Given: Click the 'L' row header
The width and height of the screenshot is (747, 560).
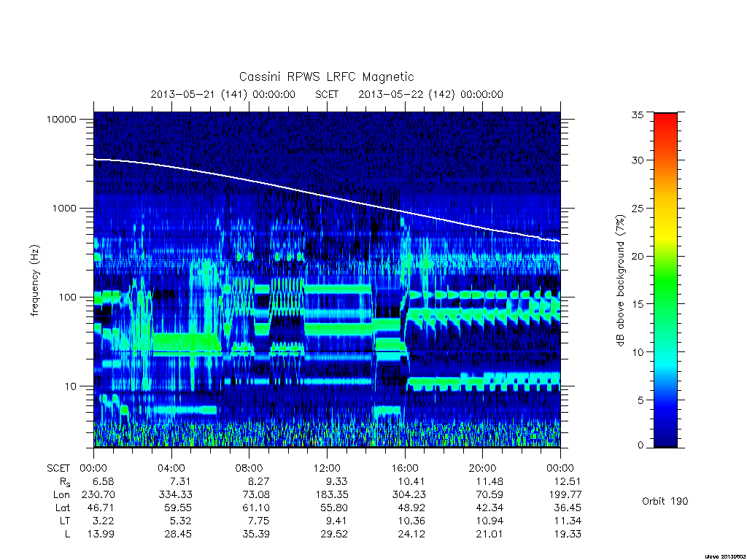Looking at the screenshot, I should tap(67, 534).
